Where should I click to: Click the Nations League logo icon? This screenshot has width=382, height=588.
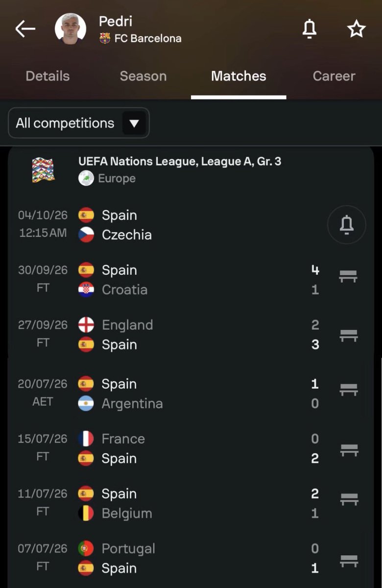(x=43, y=170)
